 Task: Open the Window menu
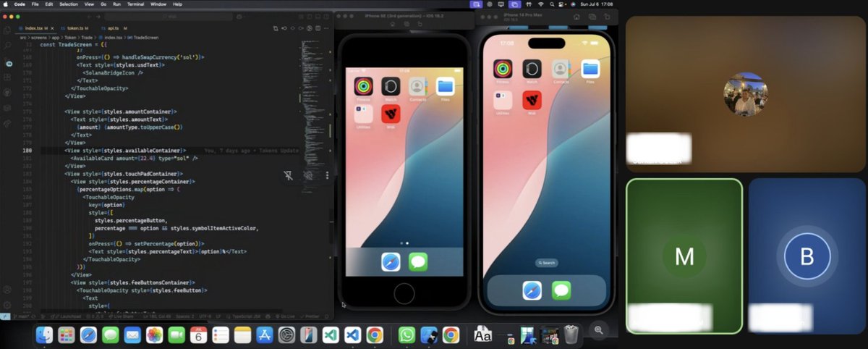[158, 4]
